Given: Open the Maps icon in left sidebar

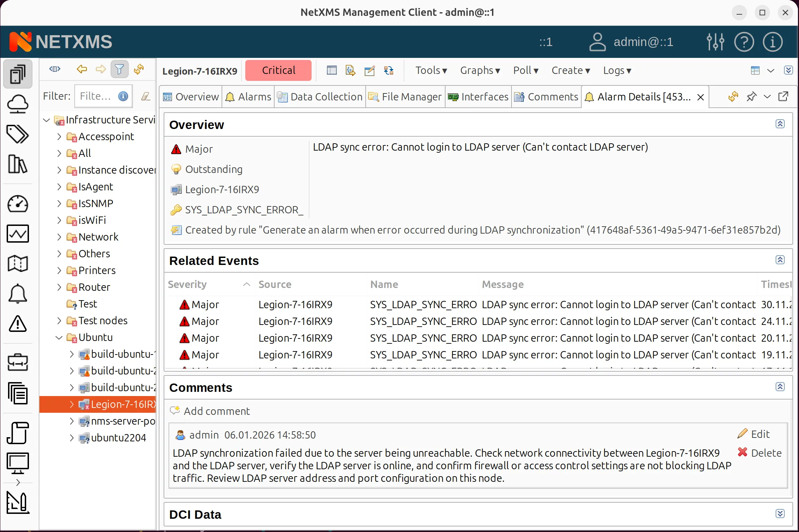Looking at the screenshot, I should pyautogui.click(x=17, y=264).
